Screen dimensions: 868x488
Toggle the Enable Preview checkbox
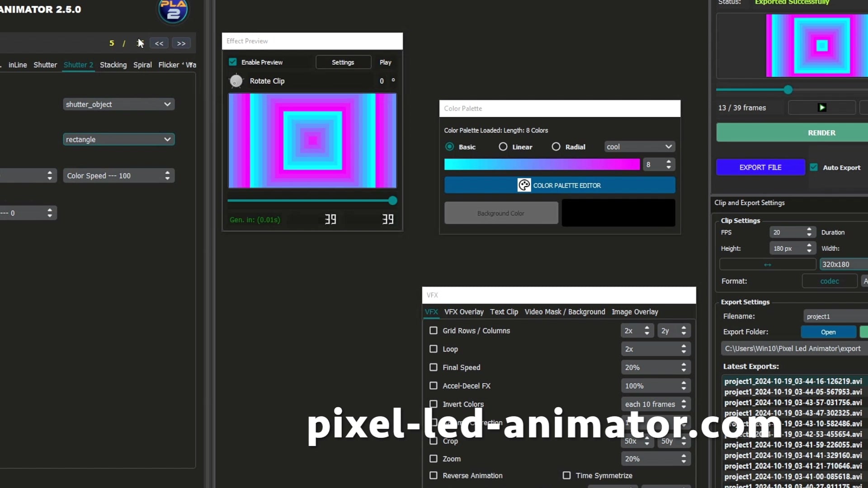pos(233,62)
